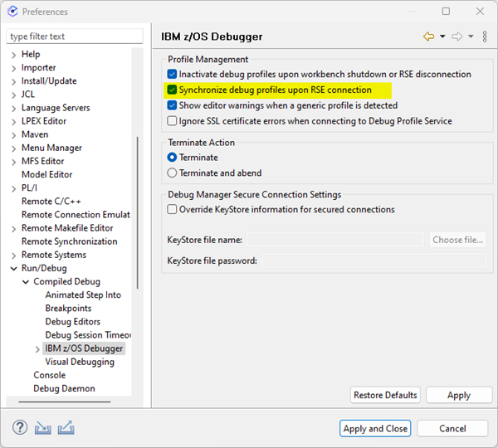Open Debug Session Timeout preferences
Viewport: 498px width, 448px height.
pyautogui.click(x=88, y=335)
